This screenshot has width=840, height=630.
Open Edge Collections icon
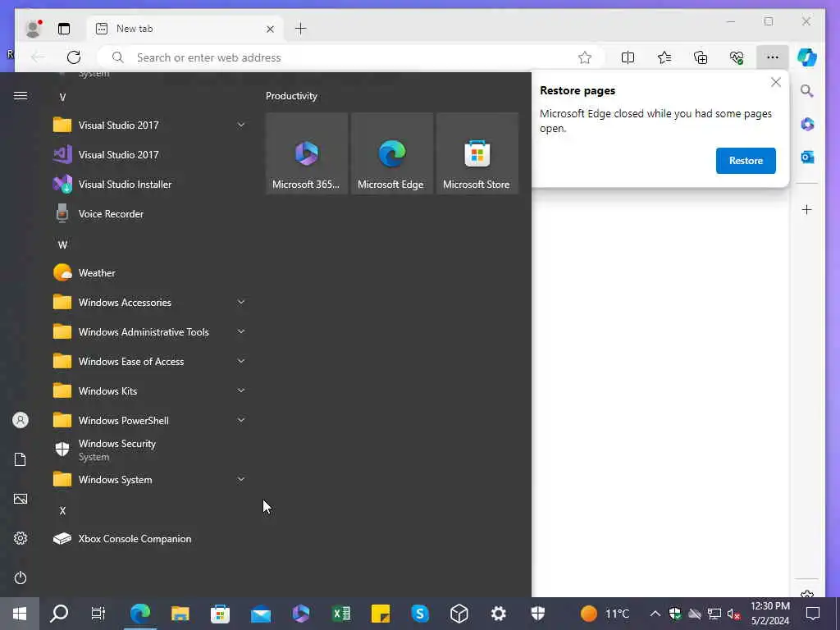(x=701, y=57)
